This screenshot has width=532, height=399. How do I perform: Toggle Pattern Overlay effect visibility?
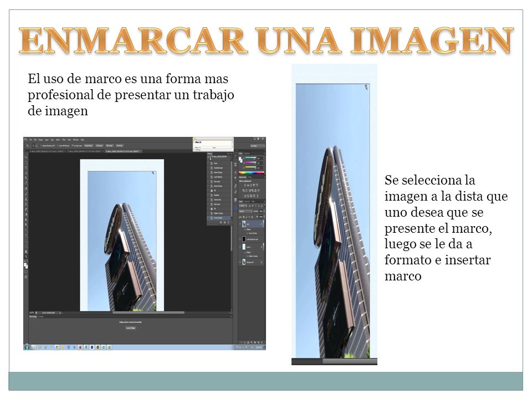tap(247, 256)
